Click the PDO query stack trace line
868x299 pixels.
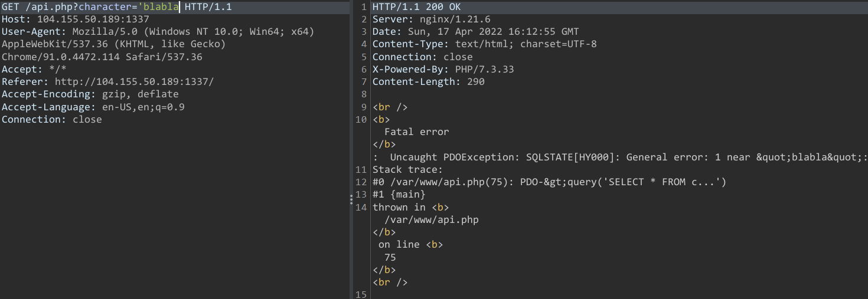[549, 182]
